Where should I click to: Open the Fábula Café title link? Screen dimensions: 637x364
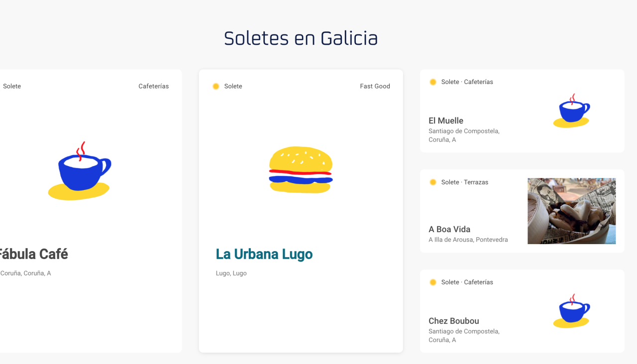point(33,254)
